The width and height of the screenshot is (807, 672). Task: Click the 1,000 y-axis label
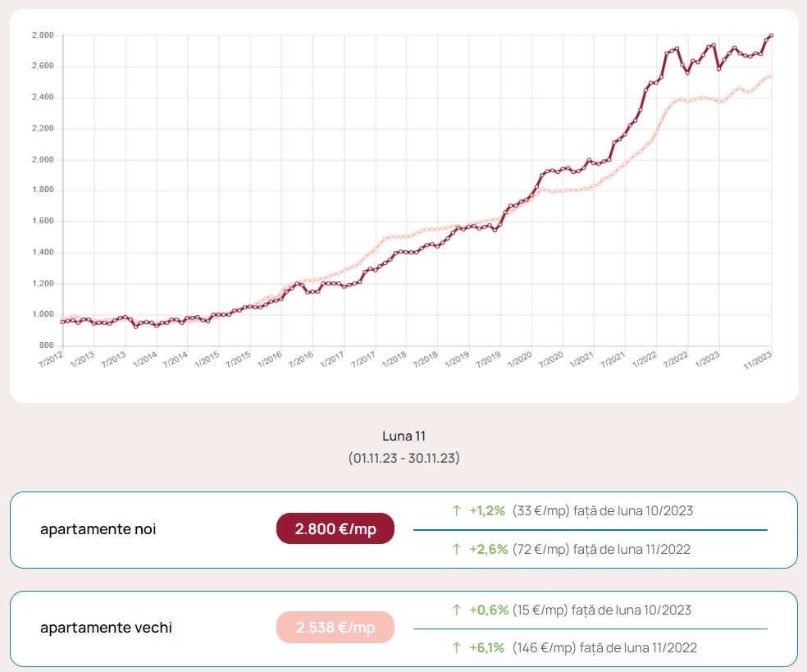[x=43, y=314]
